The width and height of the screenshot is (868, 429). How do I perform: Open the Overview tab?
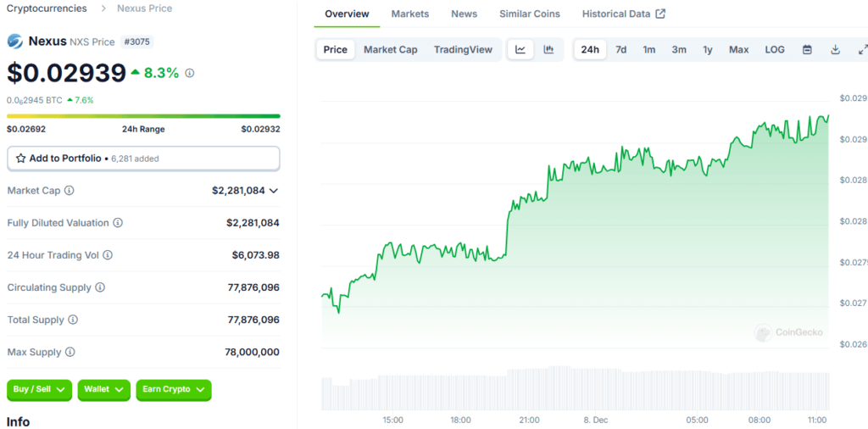tap(347, 14)
